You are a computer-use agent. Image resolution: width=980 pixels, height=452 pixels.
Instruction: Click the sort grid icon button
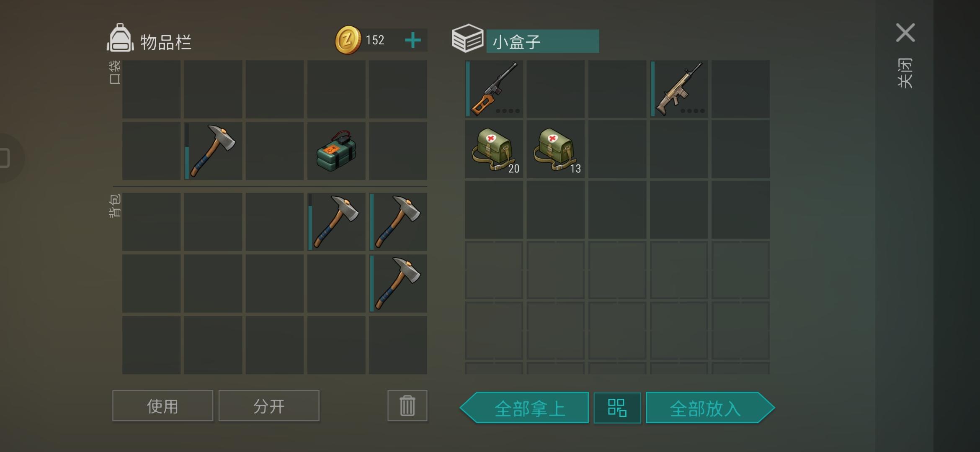pyautogui.click(x=617, y=408)
